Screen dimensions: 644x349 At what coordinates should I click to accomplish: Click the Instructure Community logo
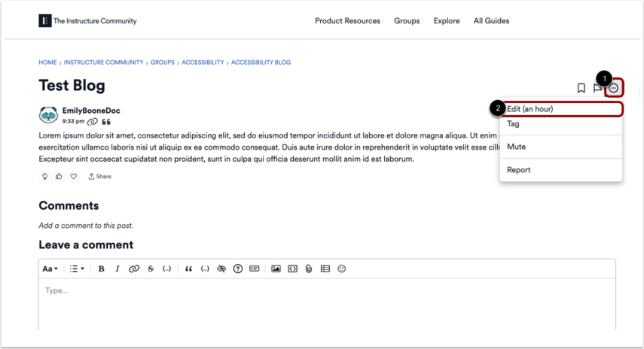coord(87,20)
